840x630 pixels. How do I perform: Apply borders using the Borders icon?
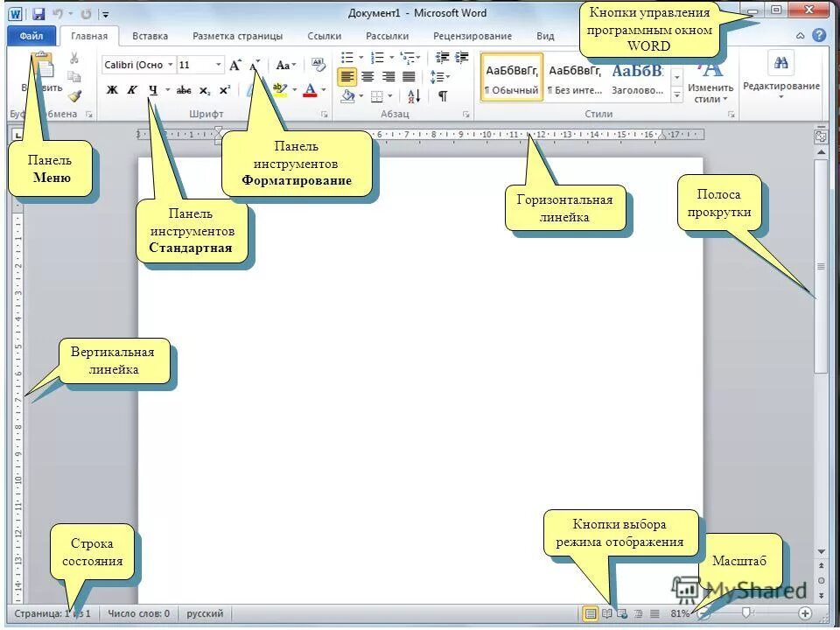tap(377, 97)
